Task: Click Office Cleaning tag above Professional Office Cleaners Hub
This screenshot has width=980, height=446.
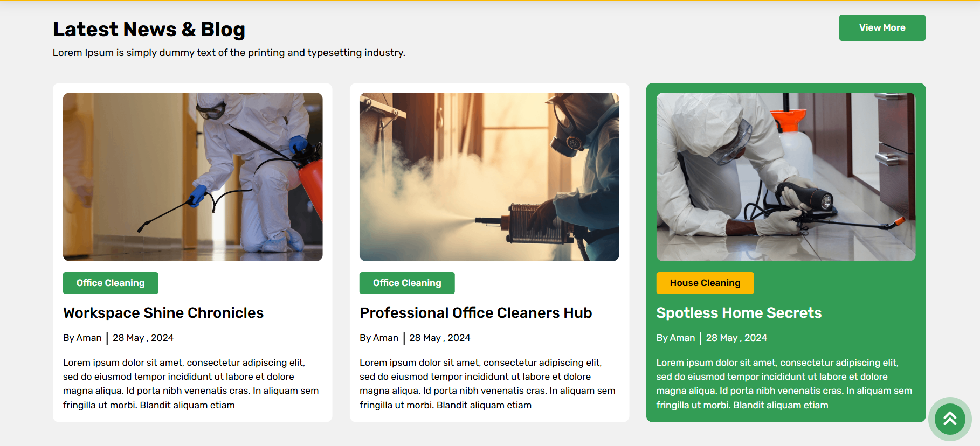Action: (x=407, y=283)
